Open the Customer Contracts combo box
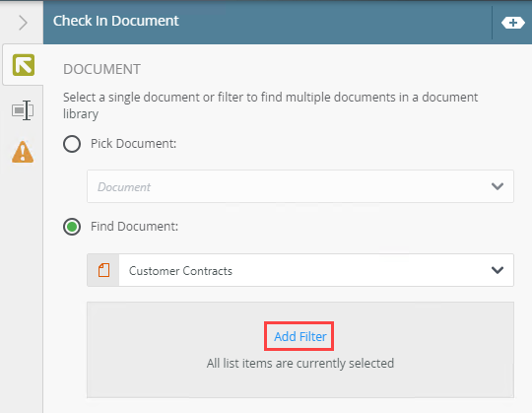 click(300, 270)
